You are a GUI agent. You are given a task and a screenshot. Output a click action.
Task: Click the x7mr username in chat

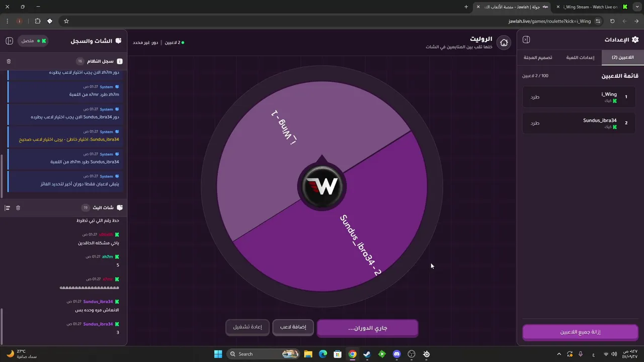108,279
